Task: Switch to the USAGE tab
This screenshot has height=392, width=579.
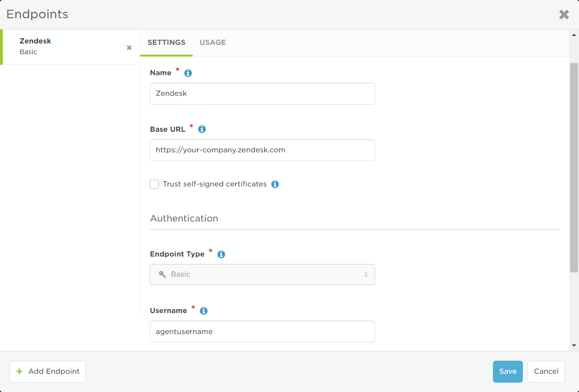Action: [213, 43]
